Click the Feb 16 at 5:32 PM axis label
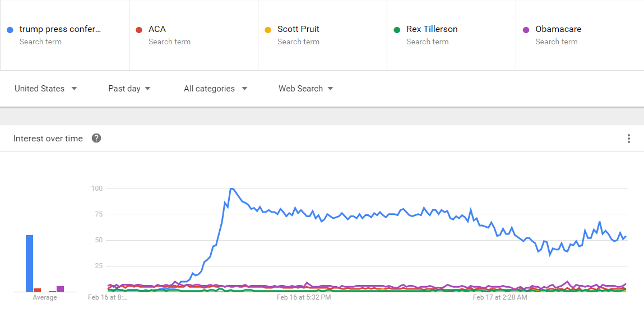The height and width of the screenshot is (331, 644). [x=304, y=297]
